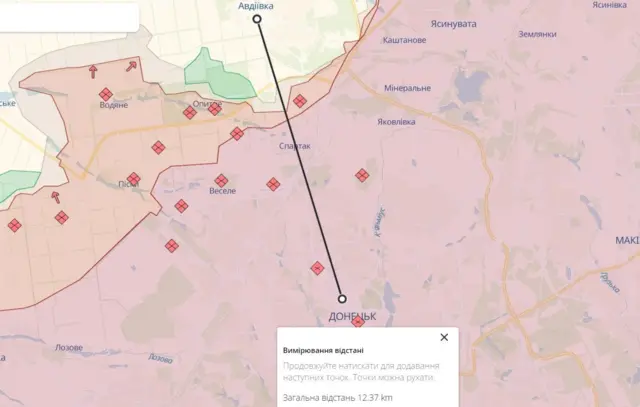Click the diamond marker partly hidden below ДОНЕЦЬК label
This screenshot has height=407, width=640.
358,321
